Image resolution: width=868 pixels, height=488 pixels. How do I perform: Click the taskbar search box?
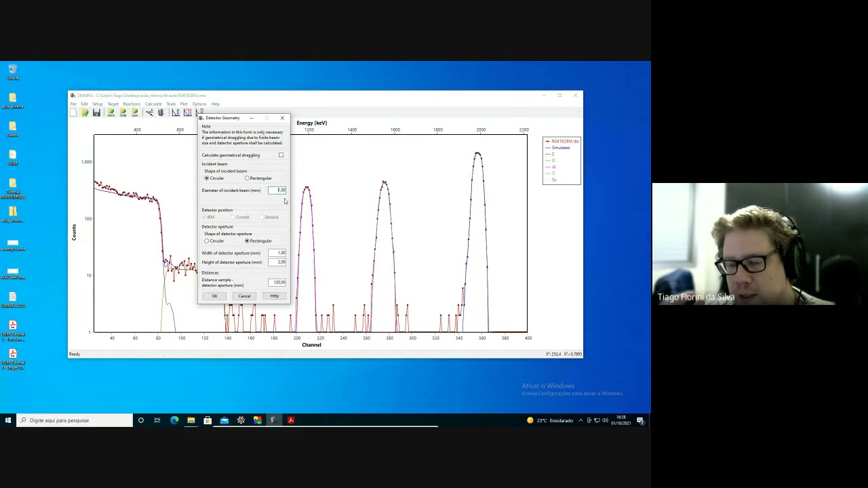coord(75,420)
